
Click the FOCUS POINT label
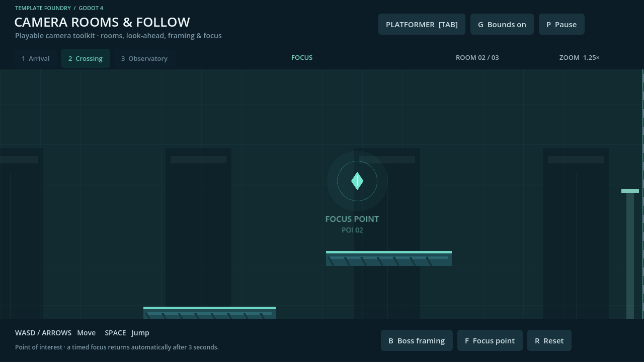352,219
